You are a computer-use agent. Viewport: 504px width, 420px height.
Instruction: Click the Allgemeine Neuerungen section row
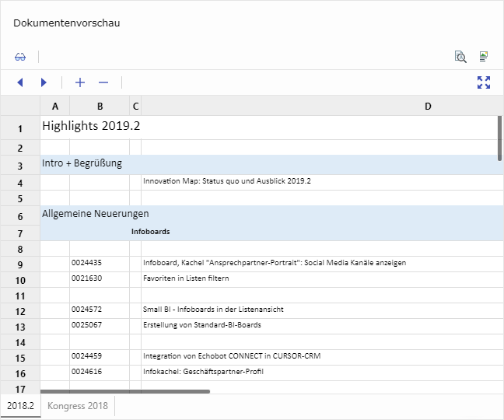96,213
